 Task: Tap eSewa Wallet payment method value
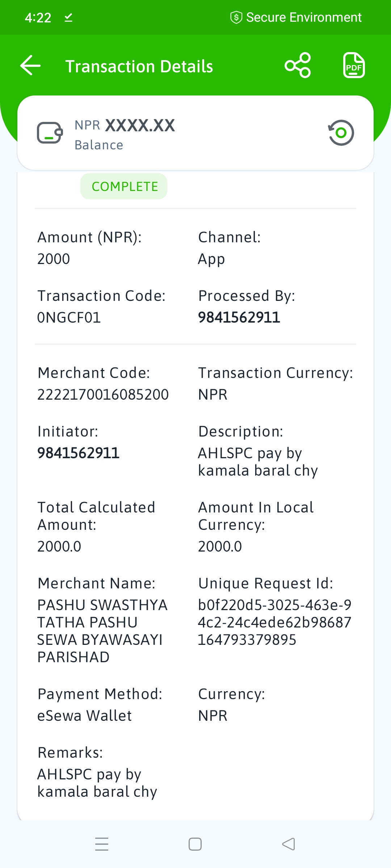(84, 716)
